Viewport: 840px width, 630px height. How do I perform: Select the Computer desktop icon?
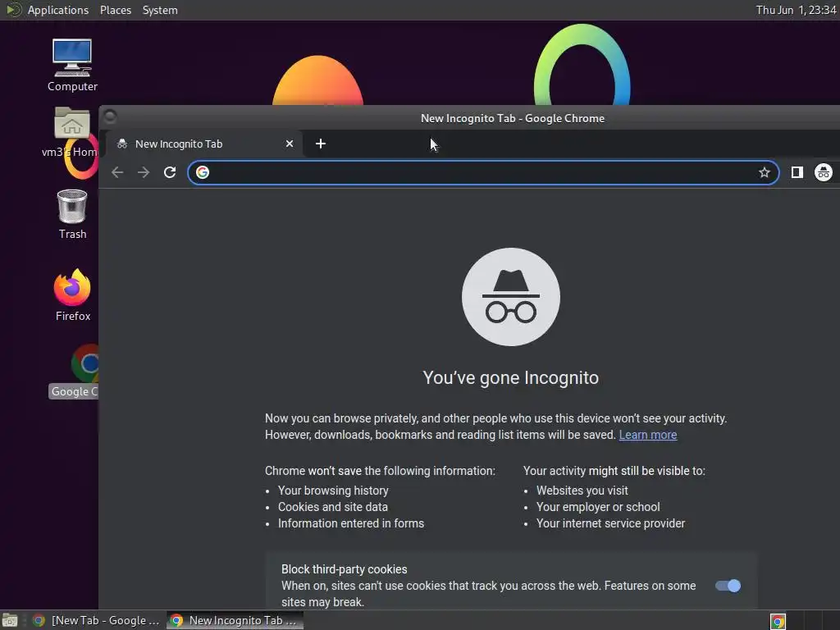(72, 65)
